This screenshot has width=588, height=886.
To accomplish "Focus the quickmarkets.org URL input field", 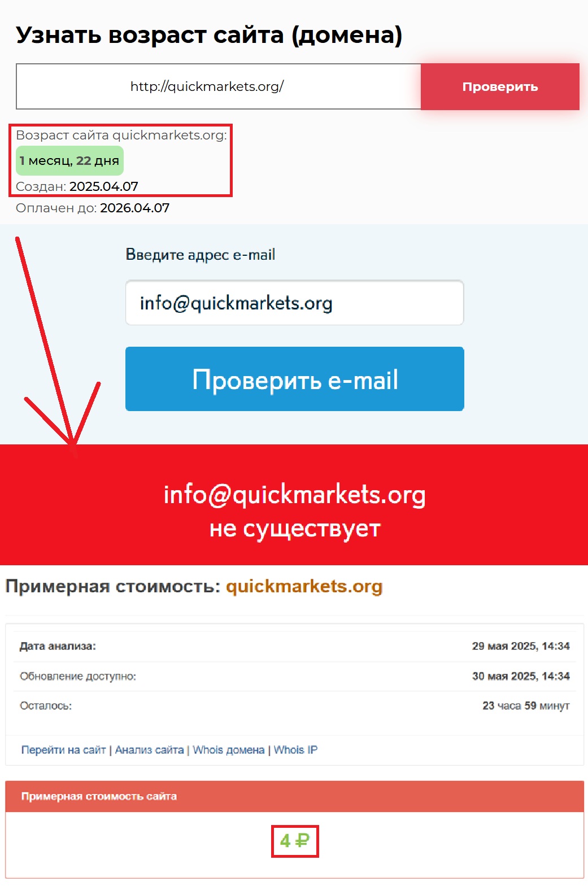I will point(219,86).
